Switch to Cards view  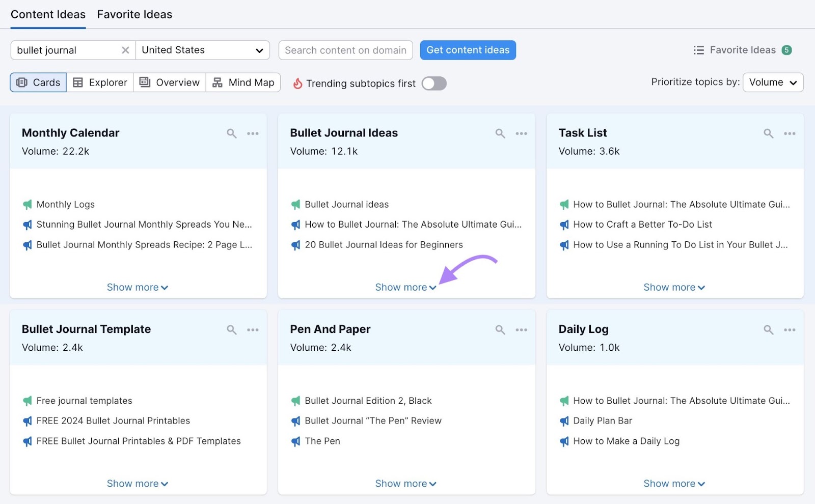[x=38, y=82]
